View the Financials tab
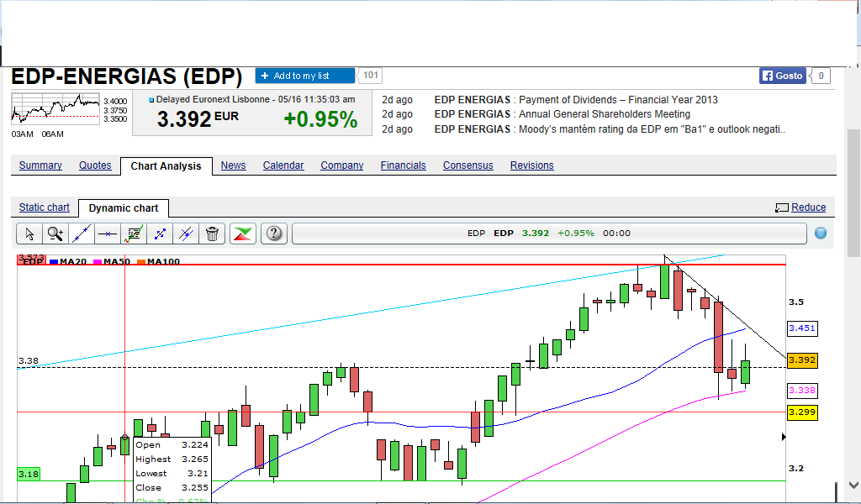The width and height of the screenshot is (861, 504). point(403,165)
